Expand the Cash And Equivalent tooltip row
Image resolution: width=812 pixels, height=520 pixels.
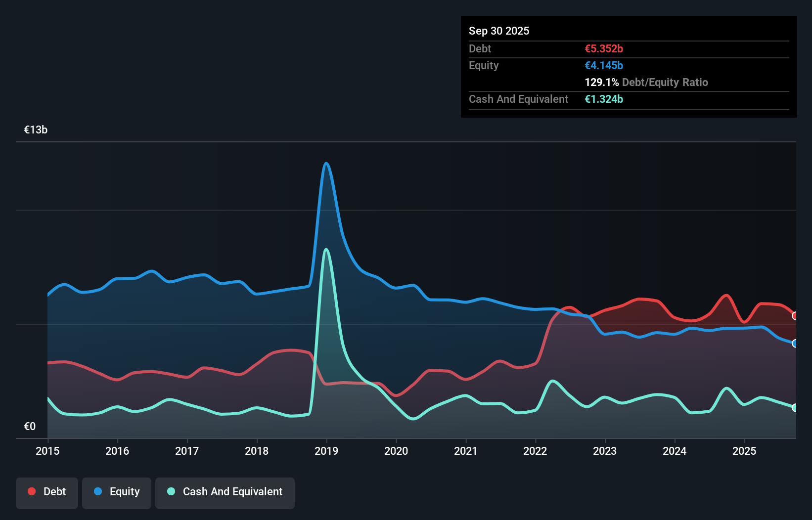(518, 99)
